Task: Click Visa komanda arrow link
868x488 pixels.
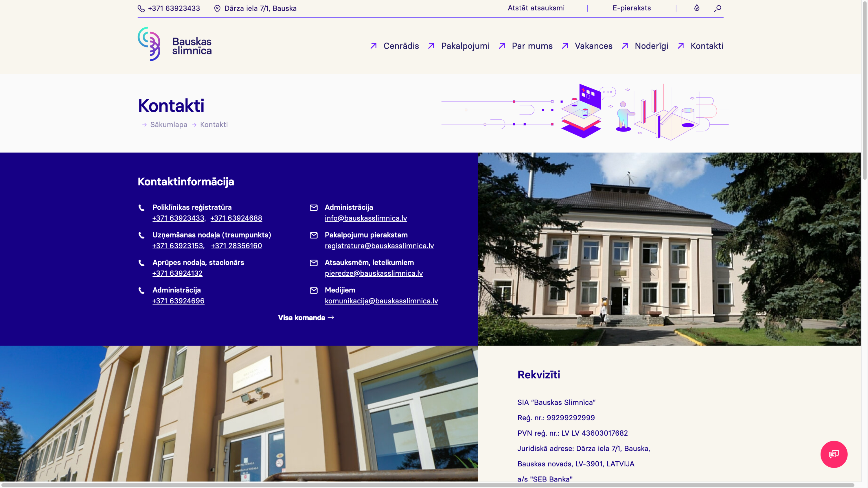Action: point(306,318)
